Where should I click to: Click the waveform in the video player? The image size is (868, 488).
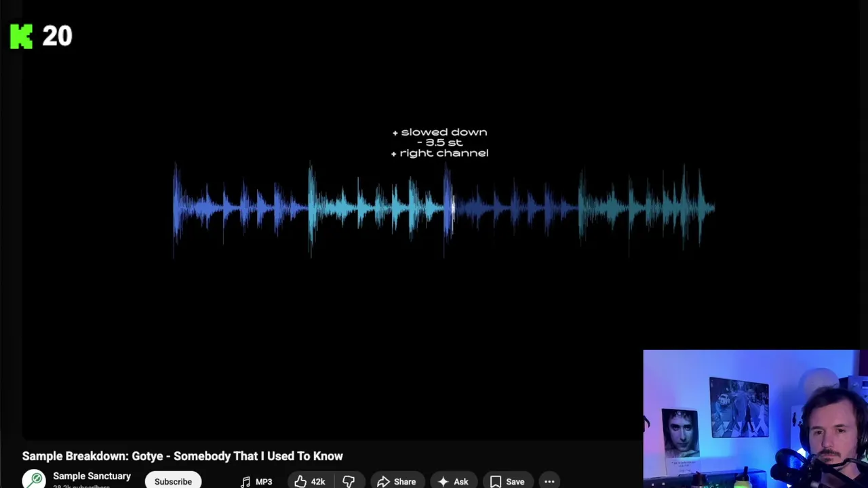[x=444, y=209]
